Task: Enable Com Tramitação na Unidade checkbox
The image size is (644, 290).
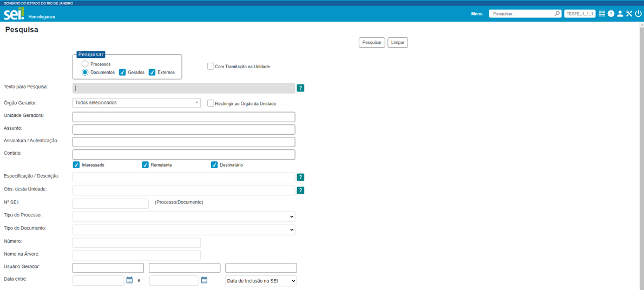Action: pos(211,66)
